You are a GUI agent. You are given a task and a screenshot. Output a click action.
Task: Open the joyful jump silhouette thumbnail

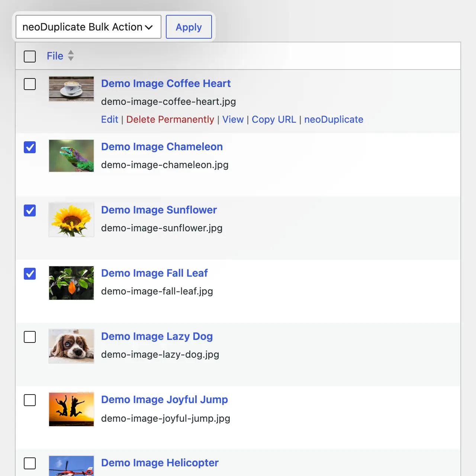(x=71, y=409)
